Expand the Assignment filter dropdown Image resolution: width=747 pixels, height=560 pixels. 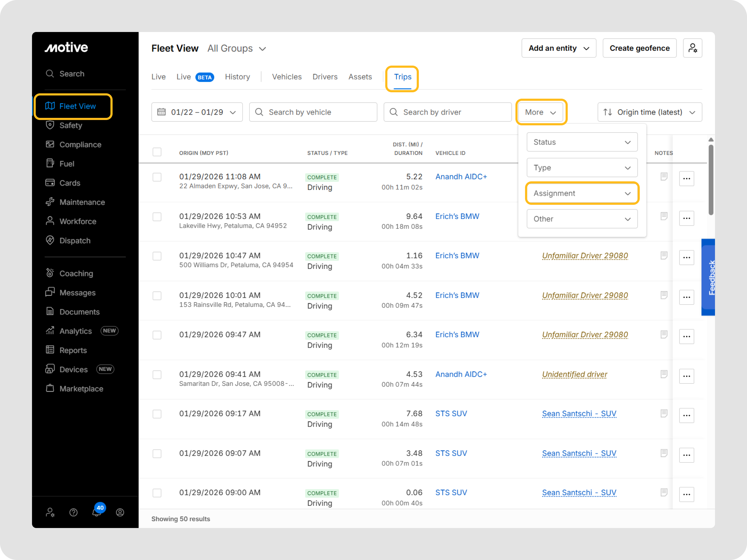[582, 193]
